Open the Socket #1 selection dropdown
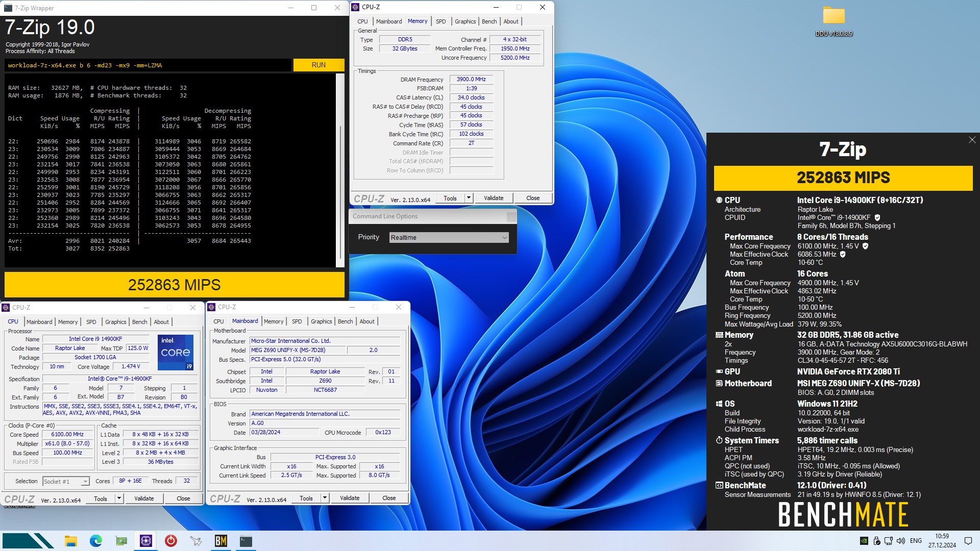Image resolution: width=980 pixels, height=551 pixels. click(x=66, y=482)
